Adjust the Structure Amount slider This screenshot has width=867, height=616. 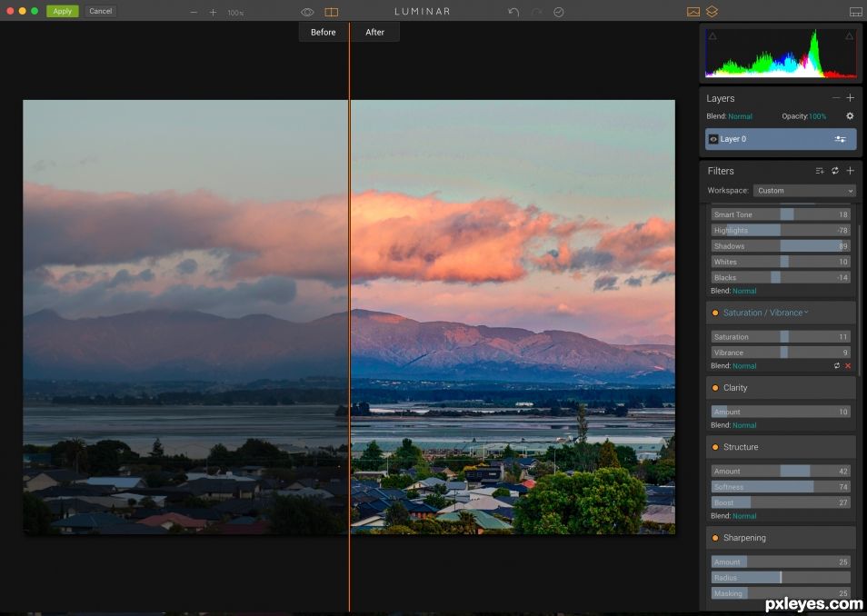pyautogui.click(x=781, y=472)
